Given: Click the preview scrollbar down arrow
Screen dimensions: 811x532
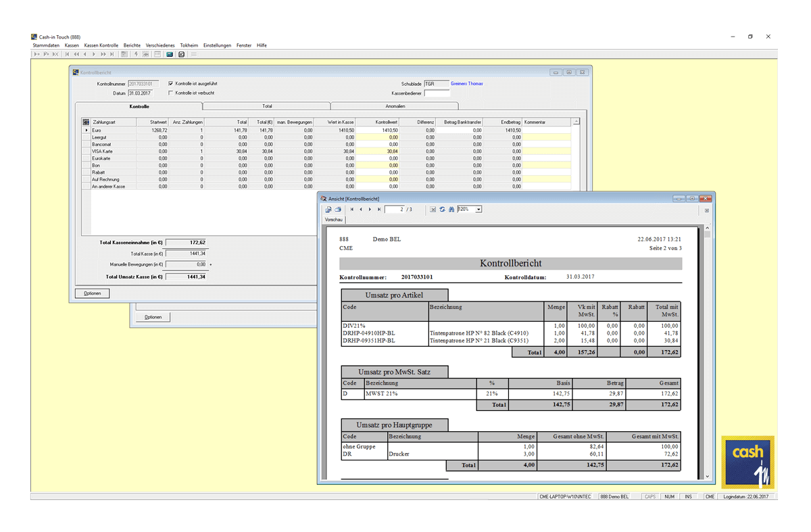Looking at the screenshot, I should [x=707, y=477].
